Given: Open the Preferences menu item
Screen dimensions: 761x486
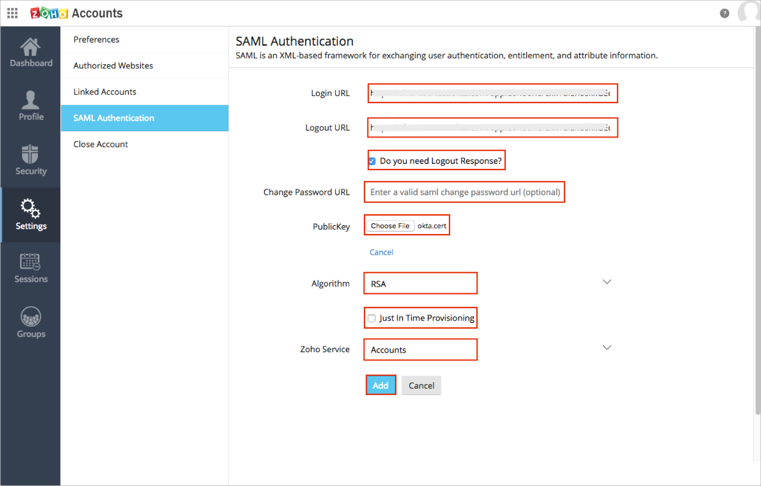Looking at the screenshot, I should point(96,40).
